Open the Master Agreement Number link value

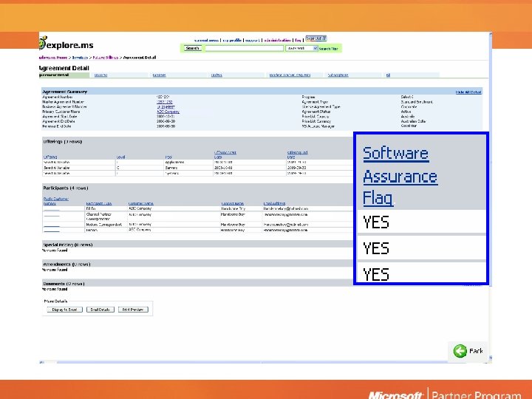165,102
